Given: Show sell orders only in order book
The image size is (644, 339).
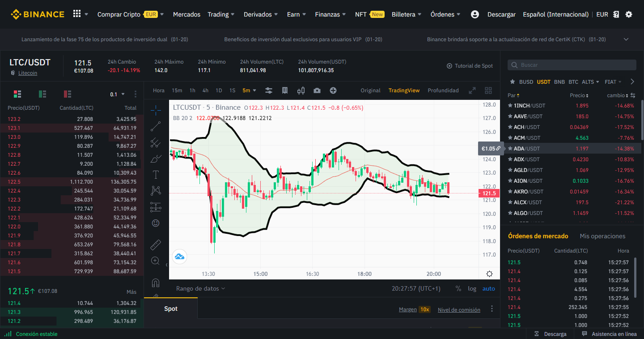Looking at the screenshot, I should [x=68, y=94].
